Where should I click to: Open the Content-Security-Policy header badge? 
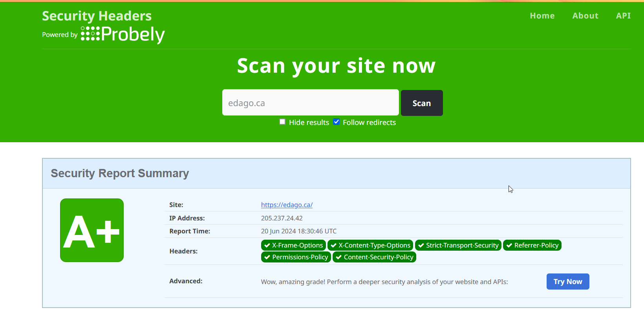374,257
